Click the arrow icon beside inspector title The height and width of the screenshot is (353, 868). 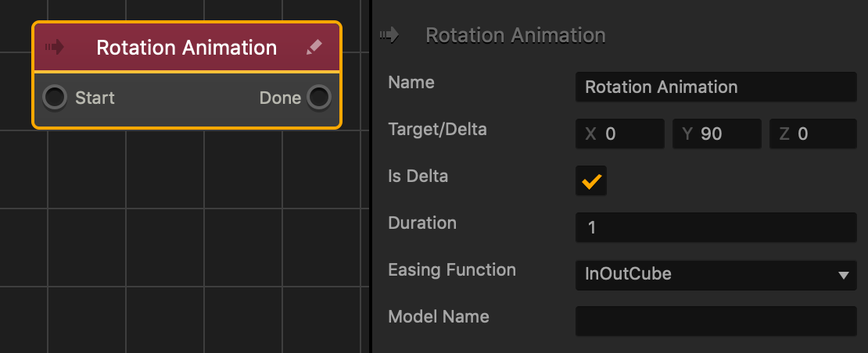(389, 35)
